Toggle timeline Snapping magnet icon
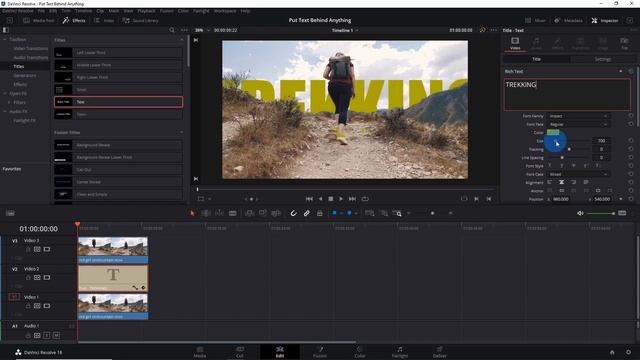The height and width of the screenshot is (360, 640). click(x=293, y=213)
